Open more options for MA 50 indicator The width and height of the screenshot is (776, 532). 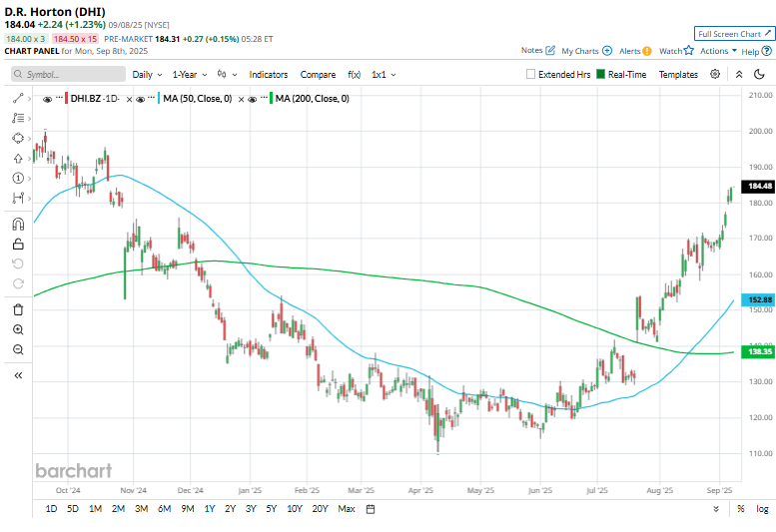pos(152,98)
